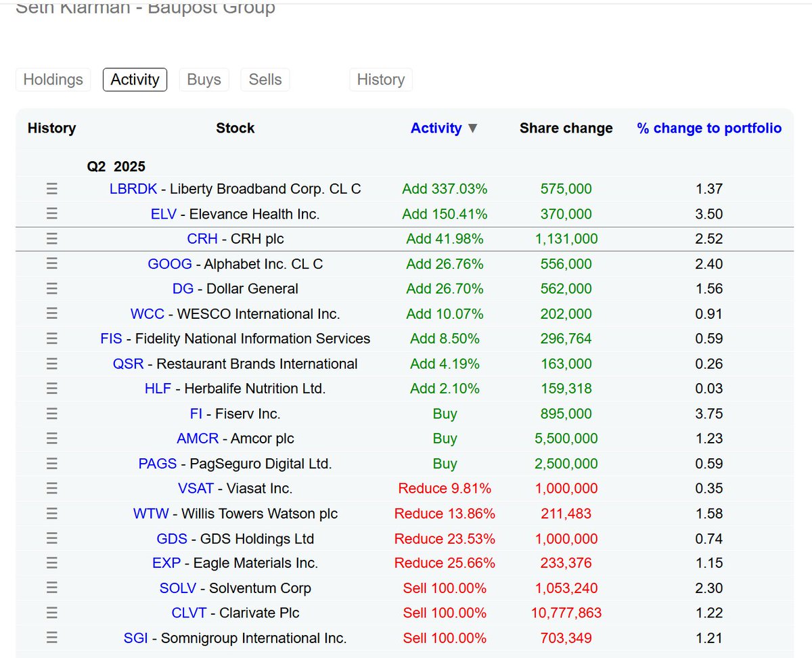Click the portfolio change value 2.30
The height and width of the screenshot is (658, 812).
point(709,588)
